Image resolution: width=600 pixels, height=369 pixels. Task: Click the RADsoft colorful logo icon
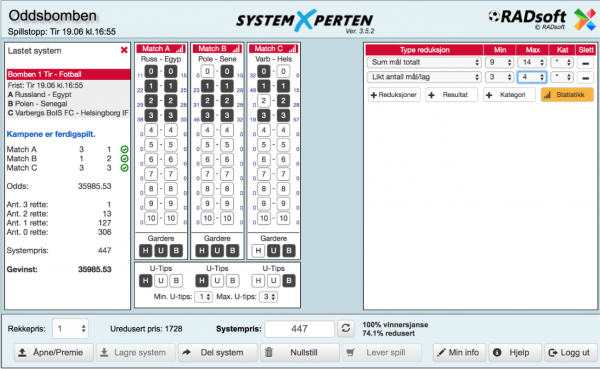[x=585, y=20]
